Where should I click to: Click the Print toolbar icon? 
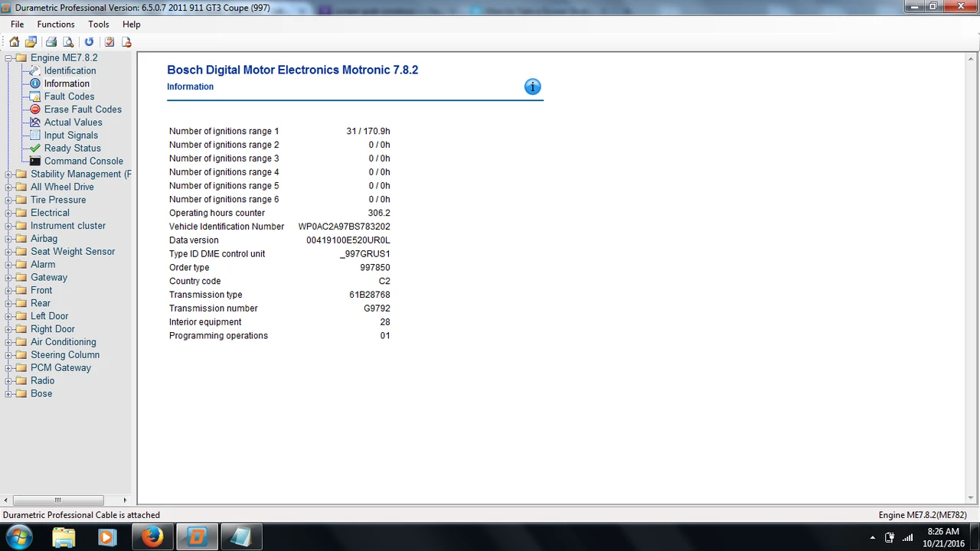point(51,42)
